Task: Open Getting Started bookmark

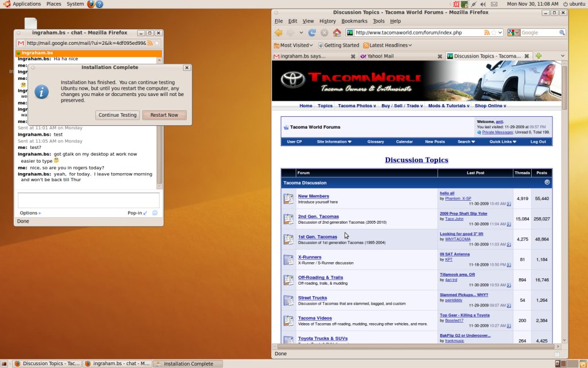Action: (x=339, y=45)
